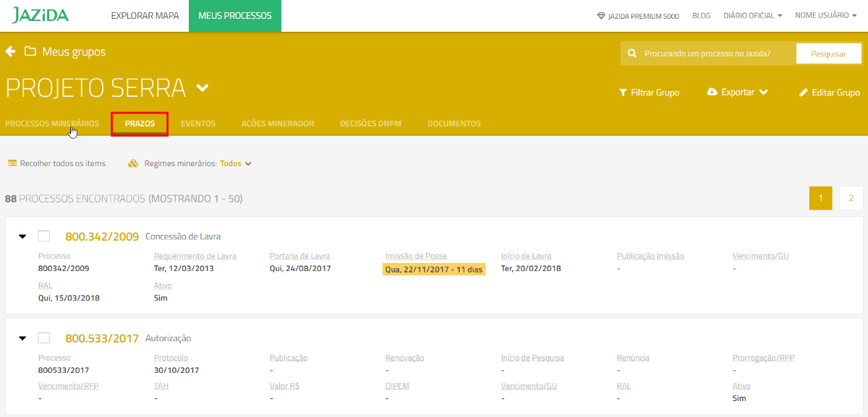Switch to the Eventos tab
This screenshot has height=417, width=868.
pos(197,124)
